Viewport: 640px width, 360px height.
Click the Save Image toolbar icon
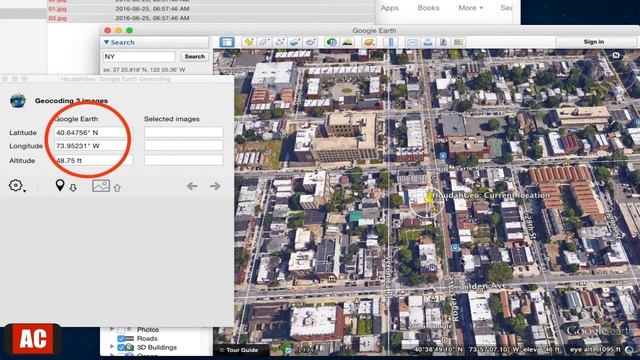click(x=443, y=42)
